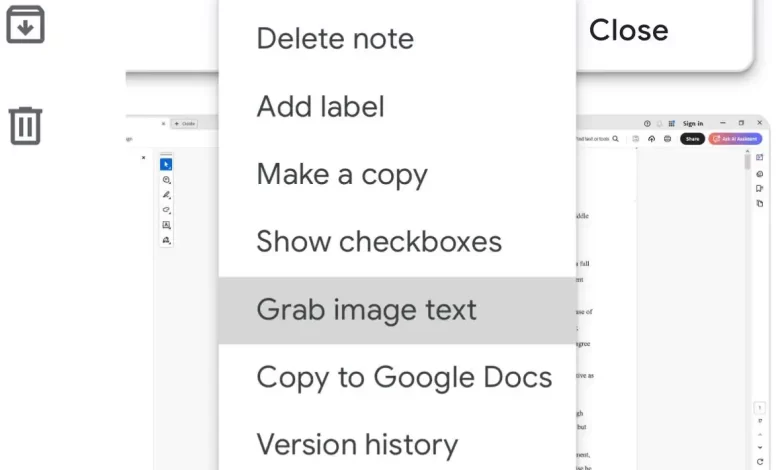Select Add label menu option
The image size is (780, 470).
[320, 107]
